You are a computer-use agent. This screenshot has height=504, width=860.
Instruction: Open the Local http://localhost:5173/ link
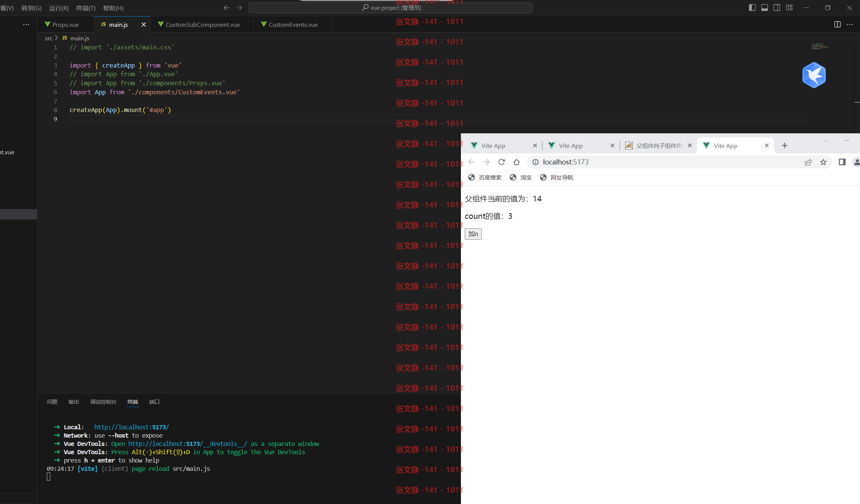click(x=131, y=427)
